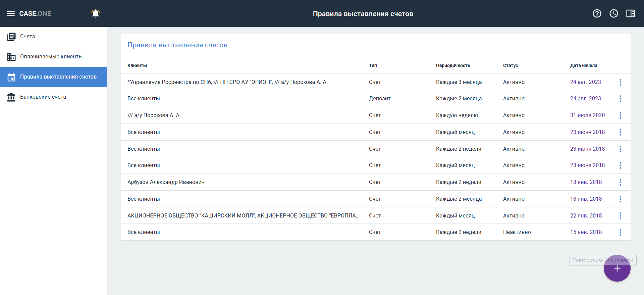Click the CASE.ONE logo
This screenshot has height=295, width=644.
[x=35, y=13]
